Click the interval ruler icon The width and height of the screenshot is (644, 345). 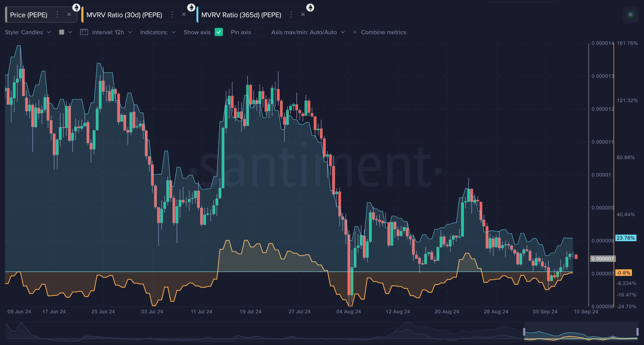(x=84, y=32)
